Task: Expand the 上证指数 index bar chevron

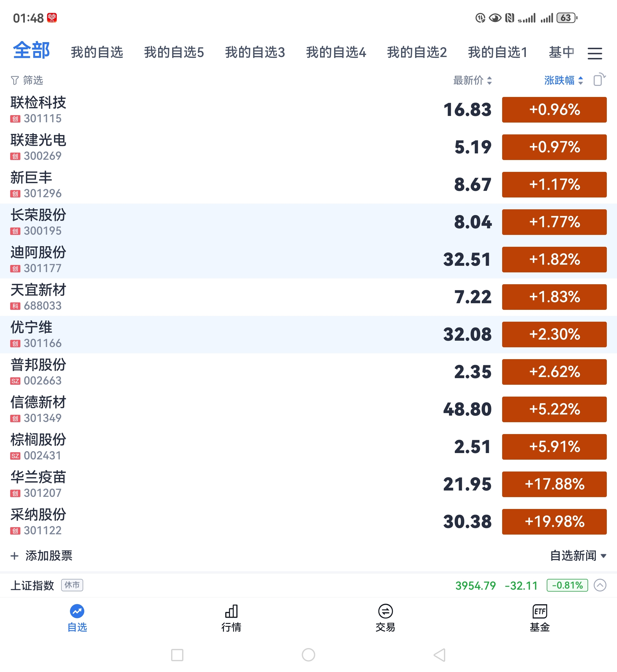Action: coord(600,585)
